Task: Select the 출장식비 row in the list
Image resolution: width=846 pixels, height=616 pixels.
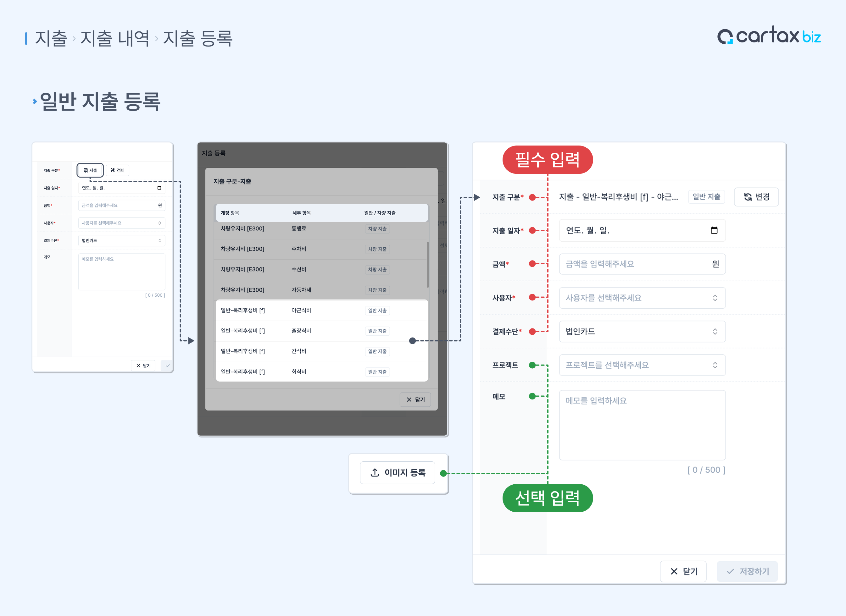Action: (322, 331)
